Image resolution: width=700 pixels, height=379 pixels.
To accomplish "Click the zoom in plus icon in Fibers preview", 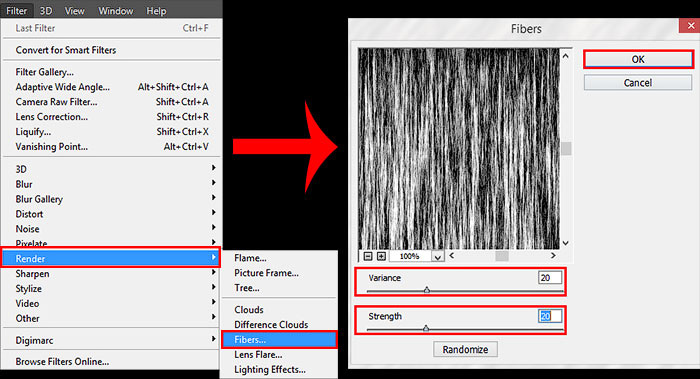I will tap(381, 256).
